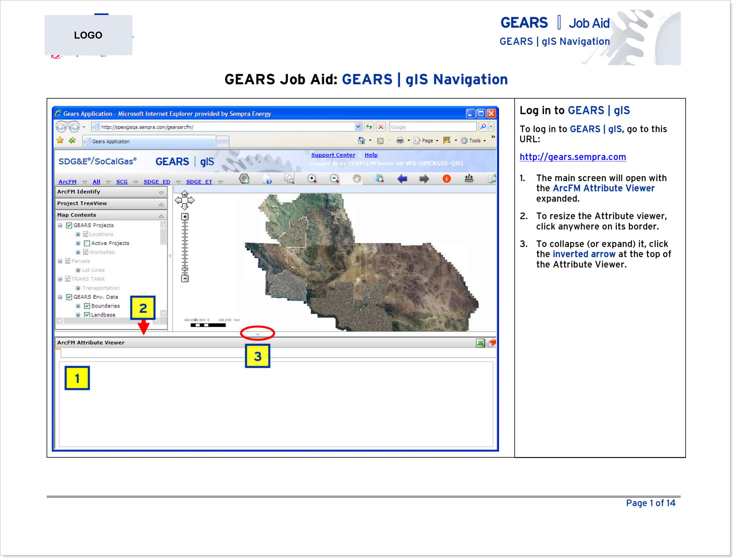This screenshot has width=735, height=560.
Task: Uncheck the GEARS Projects layer
Action: tap(69, 225)
